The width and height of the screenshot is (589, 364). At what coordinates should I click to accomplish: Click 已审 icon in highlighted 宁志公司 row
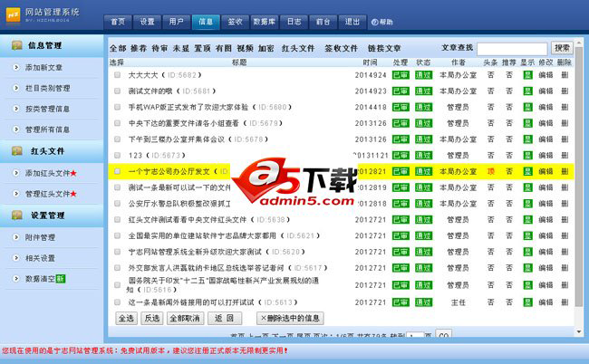401,171
